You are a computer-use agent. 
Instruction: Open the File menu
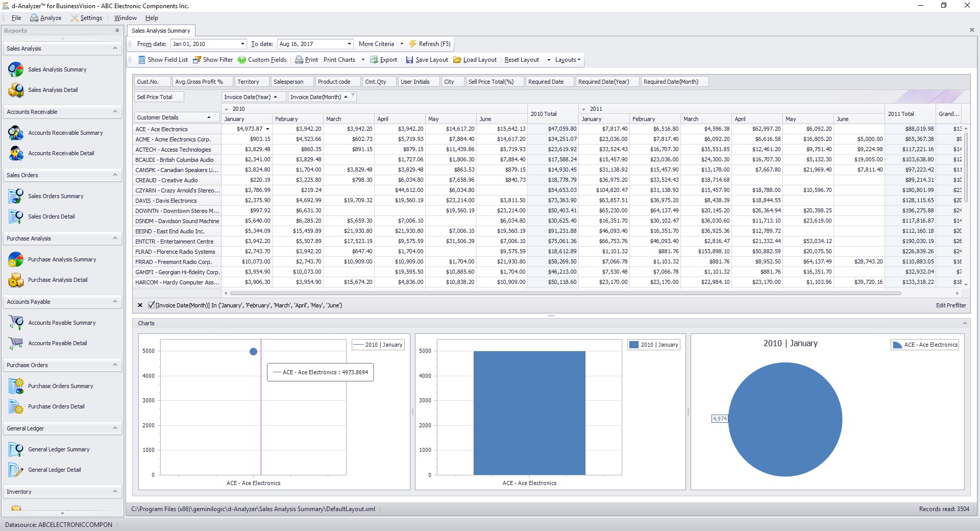[16, 18]
